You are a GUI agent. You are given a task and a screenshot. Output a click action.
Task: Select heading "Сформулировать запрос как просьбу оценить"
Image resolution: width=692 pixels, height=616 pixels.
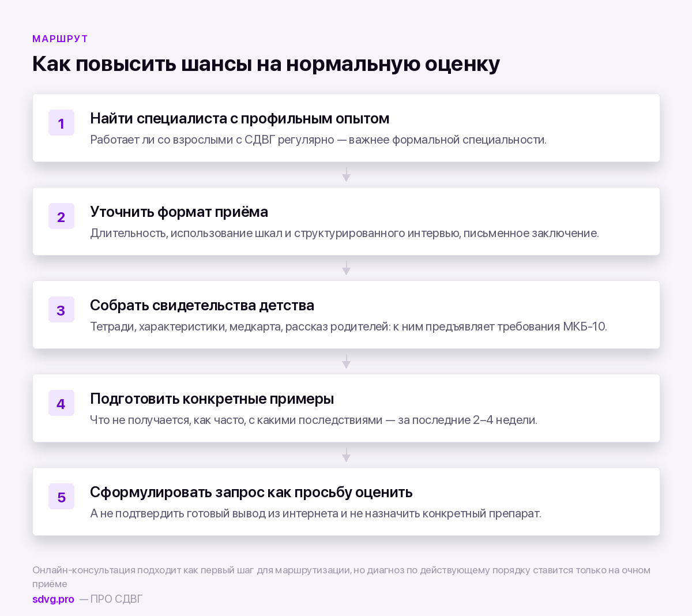(x=251, y=492)
